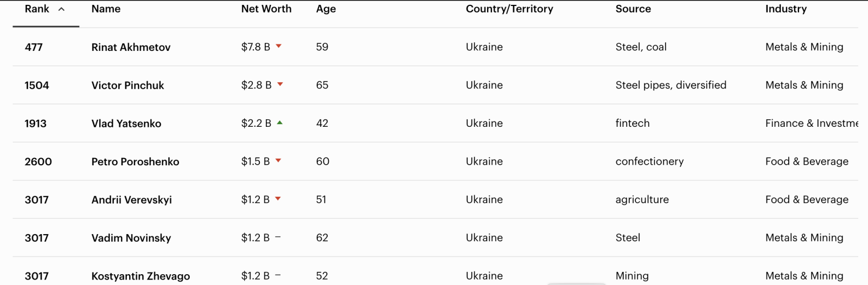The height and width of the screenshot is (285, 868).
Task: Click the Rank sort chevron arrow
Action: click(61, 9)
